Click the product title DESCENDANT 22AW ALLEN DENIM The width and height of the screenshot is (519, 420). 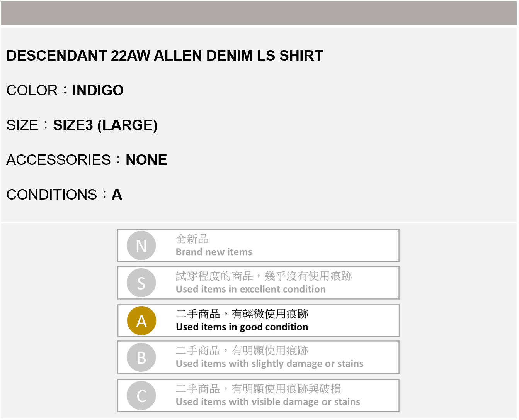click(165, 56)
